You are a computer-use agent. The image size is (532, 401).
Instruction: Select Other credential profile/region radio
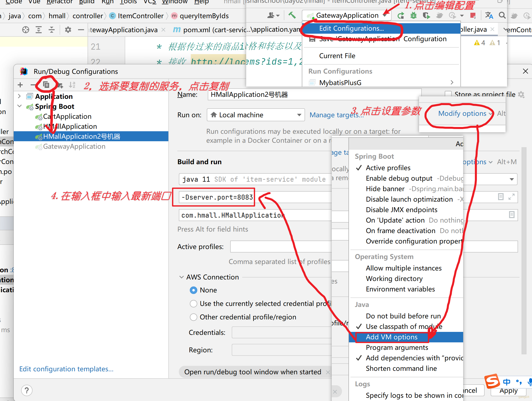pyautogui.click(x=193, y=317)
